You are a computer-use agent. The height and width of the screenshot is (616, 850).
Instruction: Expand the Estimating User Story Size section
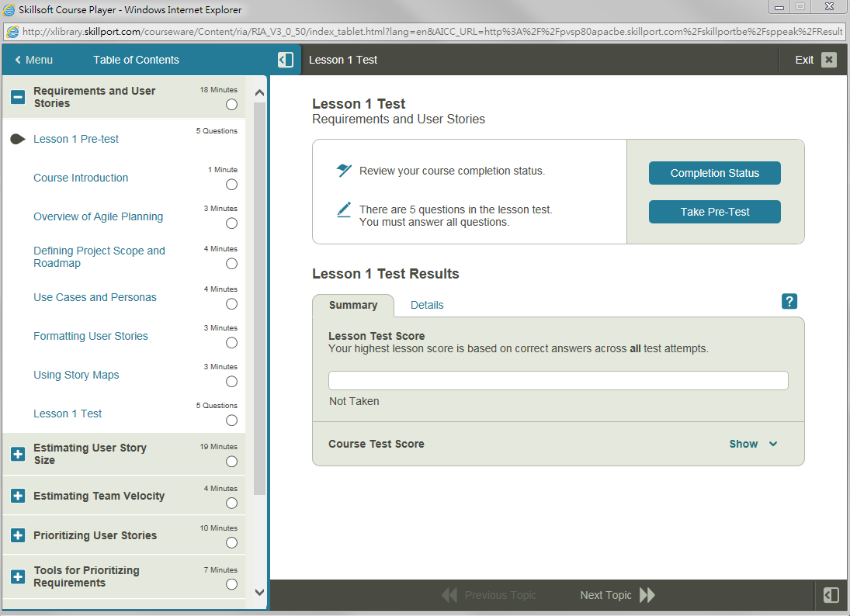(x=18, y=454)
